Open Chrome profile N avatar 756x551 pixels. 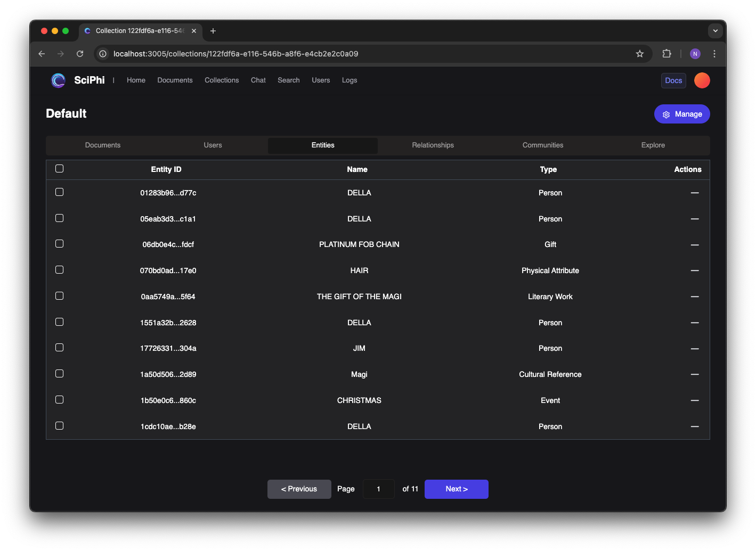(695, 54)
